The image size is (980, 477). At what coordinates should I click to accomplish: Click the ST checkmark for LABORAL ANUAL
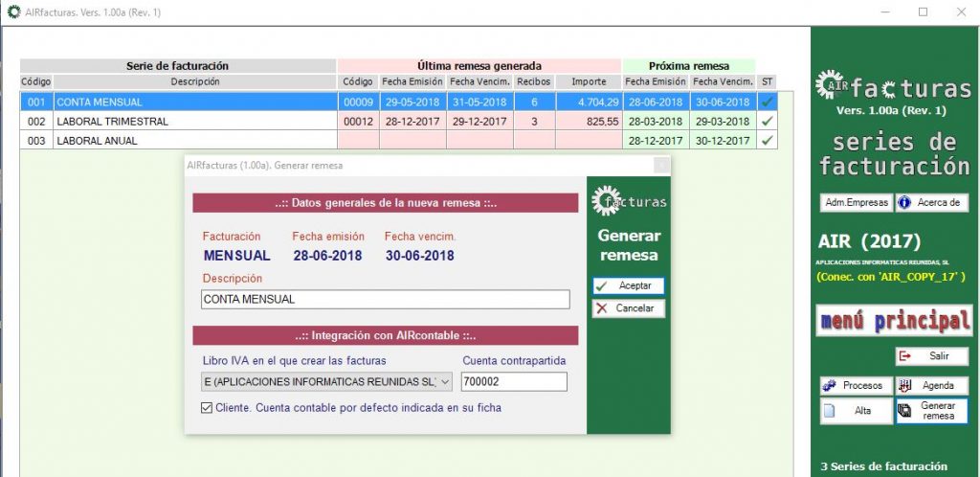pyautogui.click(x=767, y=141)
